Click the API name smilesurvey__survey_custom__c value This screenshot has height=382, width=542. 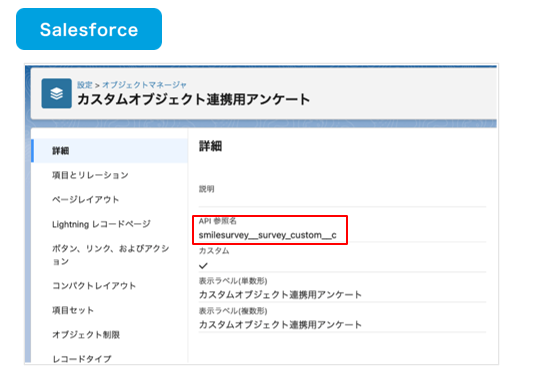268,235
